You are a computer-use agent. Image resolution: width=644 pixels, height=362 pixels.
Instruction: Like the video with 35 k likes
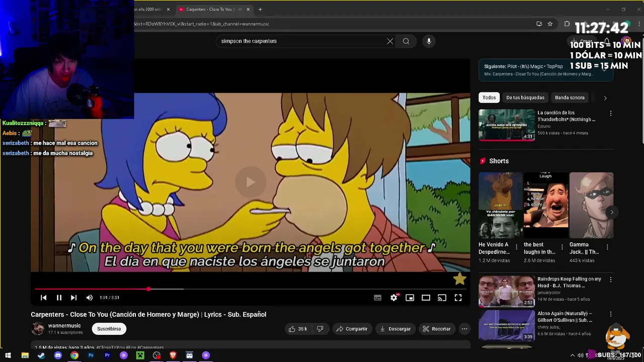[x=297, y=329]
